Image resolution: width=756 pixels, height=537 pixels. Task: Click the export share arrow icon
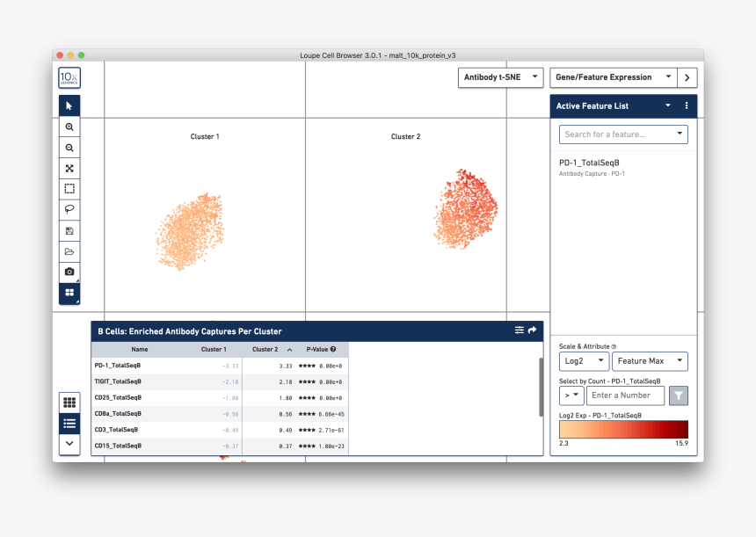(x=533, y=330)
